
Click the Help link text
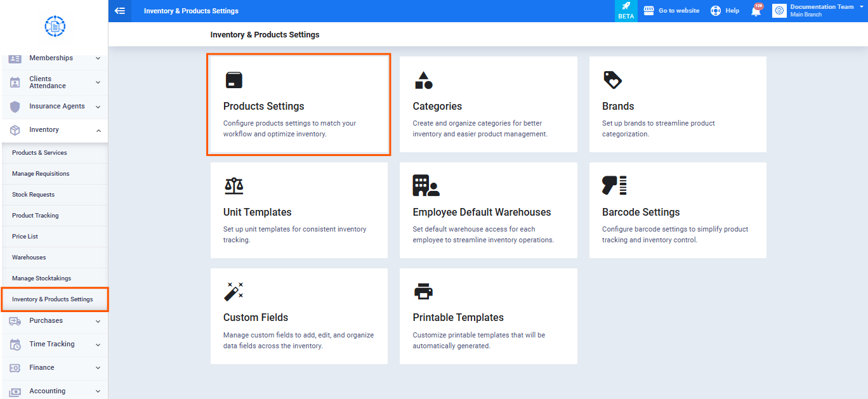pyautogui.click(x=732, y=11)
